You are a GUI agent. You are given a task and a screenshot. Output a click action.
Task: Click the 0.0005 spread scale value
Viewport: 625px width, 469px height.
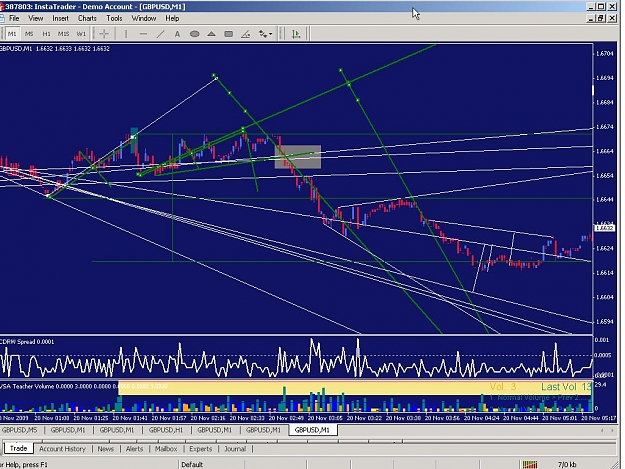(602, 355)
